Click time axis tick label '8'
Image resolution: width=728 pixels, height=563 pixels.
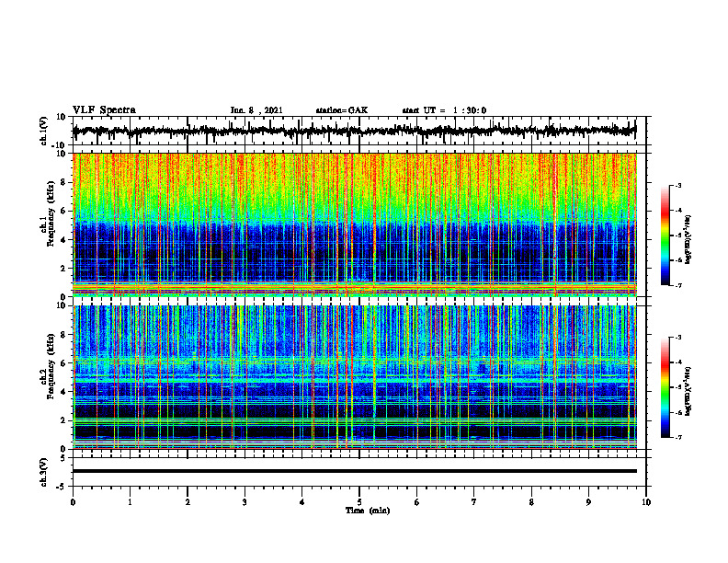[531, 502]
